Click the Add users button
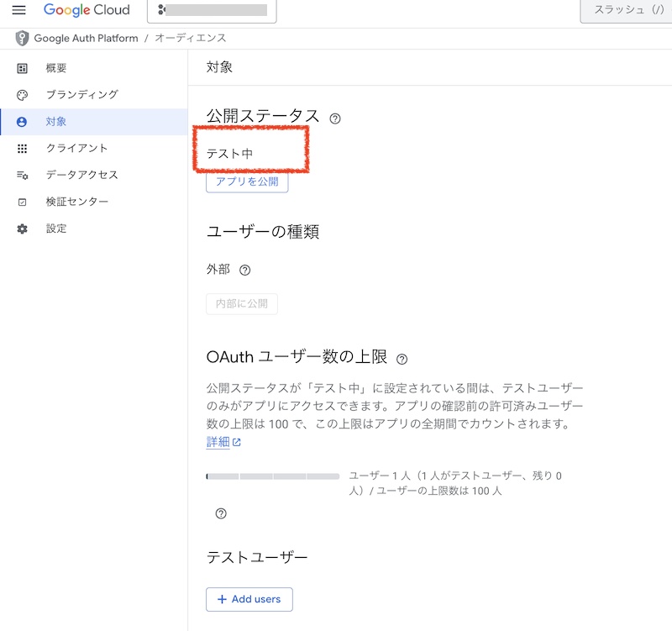 249,599
